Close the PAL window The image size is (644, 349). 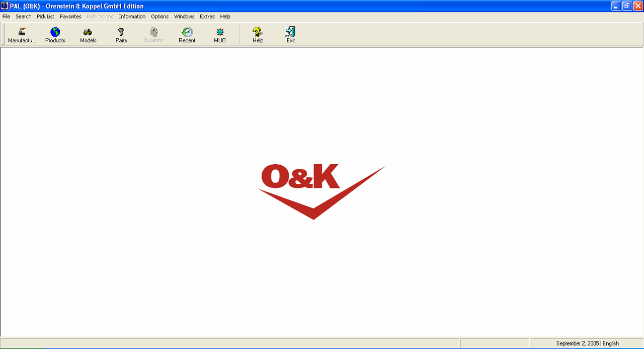click(637, 6)
